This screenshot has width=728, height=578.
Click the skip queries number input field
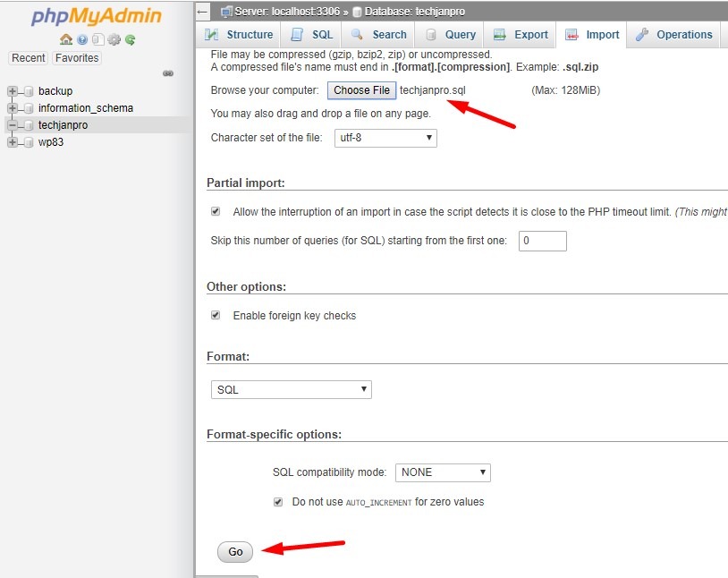tap(542, 241)
